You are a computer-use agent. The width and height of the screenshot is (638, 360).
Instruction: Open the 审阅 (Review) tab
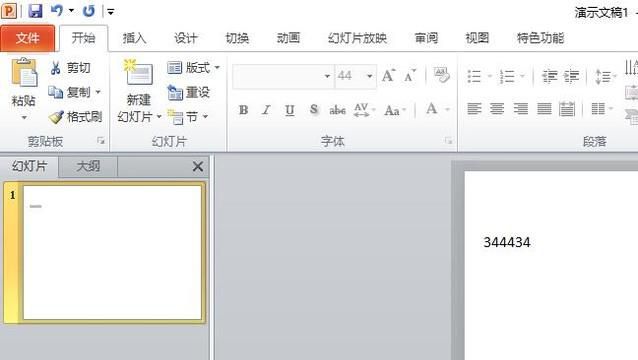pyautogui.click(x=426, y=38)
